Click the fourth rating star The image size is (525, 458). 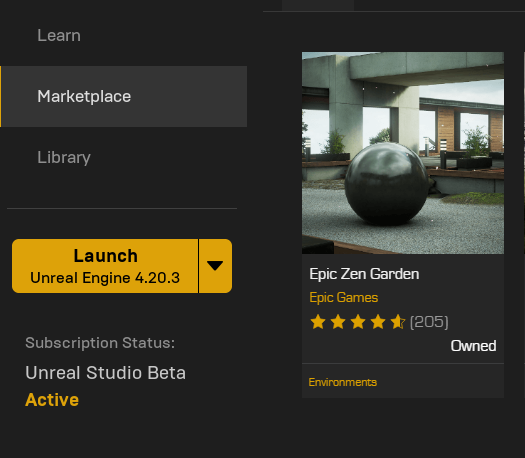click(x=378, y=322)
